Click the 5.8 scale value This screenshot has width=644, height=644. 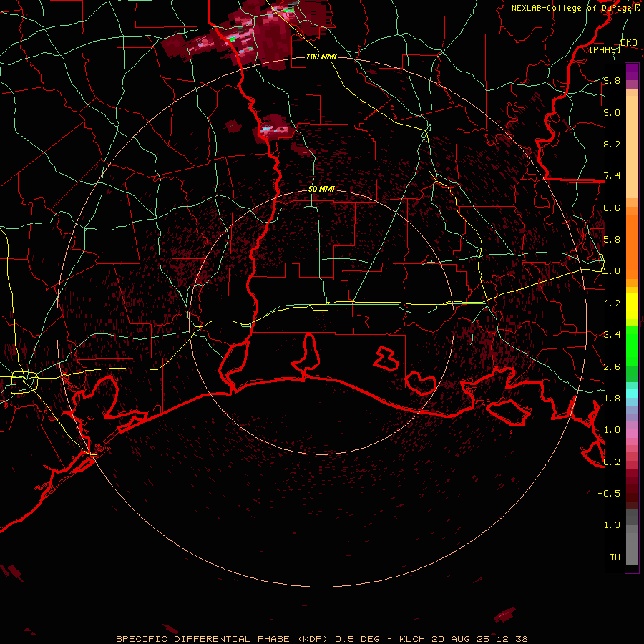(x=612, y=239)
